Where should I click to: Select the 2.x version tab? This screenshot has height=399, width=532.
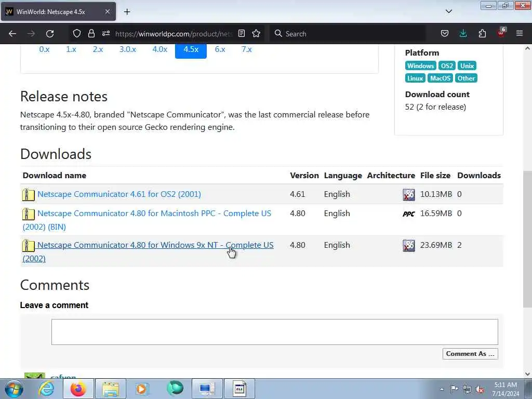click(98, 49)
